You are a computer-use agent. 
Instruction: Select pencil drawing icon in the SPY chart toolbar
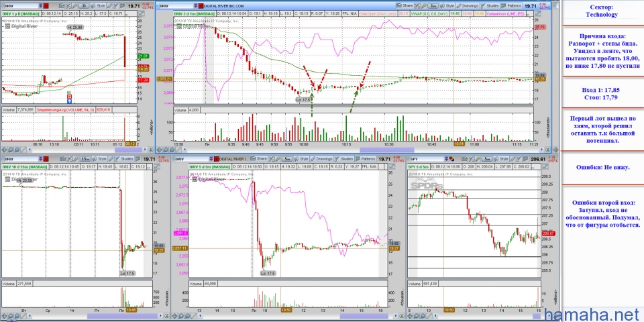pos(513,159)
